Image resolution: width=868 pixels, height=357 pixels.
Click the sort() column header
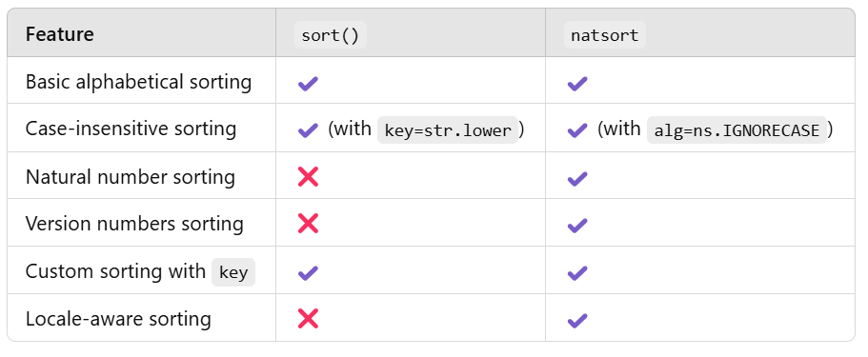(330, 35)
